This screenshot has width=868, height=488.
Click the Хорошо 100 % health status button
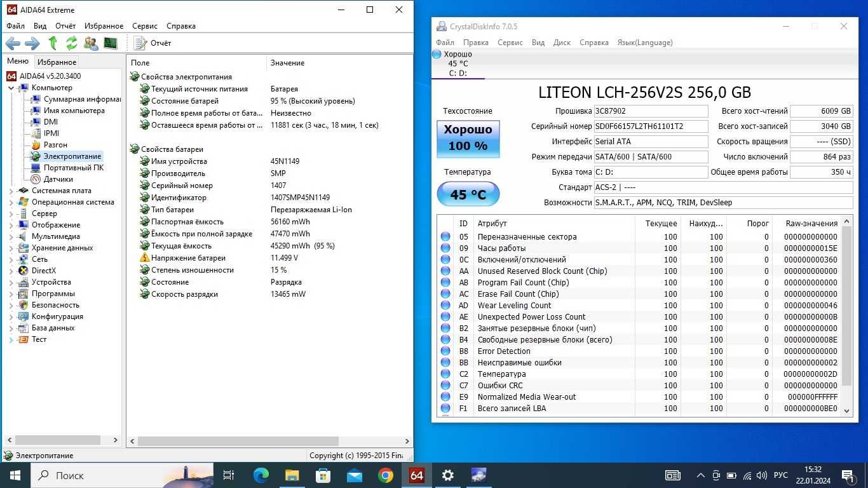coord(468,138)
